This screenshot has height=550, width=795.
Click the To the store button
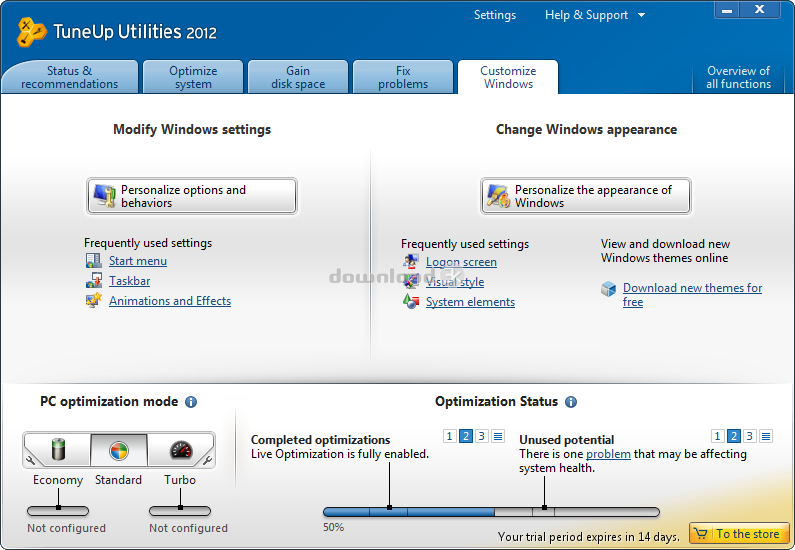tap(739, 534)
